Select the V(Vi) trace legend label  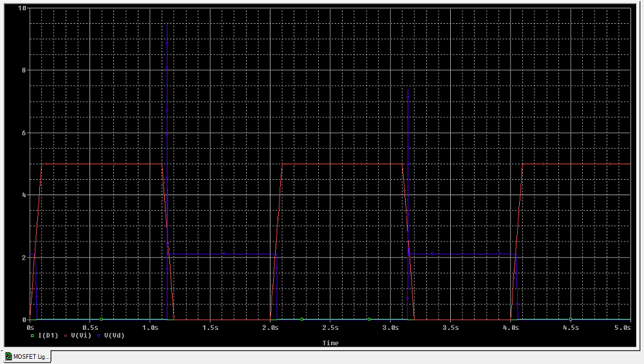(x=81, y=336)
